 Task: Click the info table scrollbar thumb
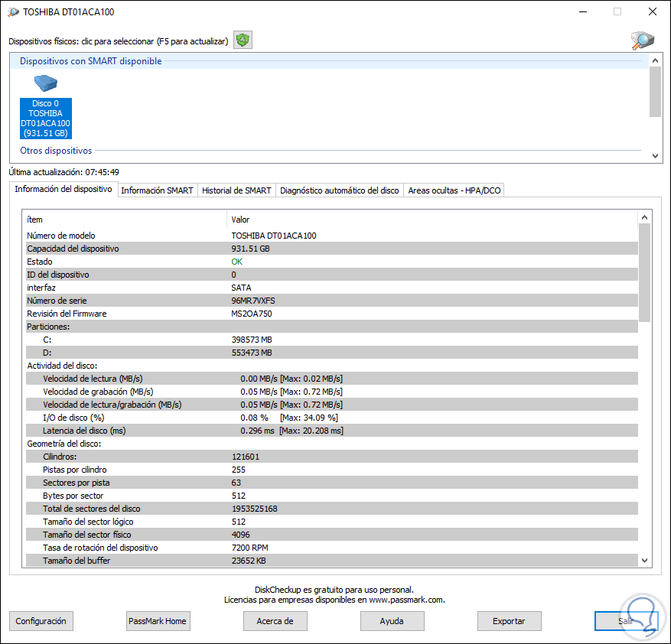click(644, 272)
